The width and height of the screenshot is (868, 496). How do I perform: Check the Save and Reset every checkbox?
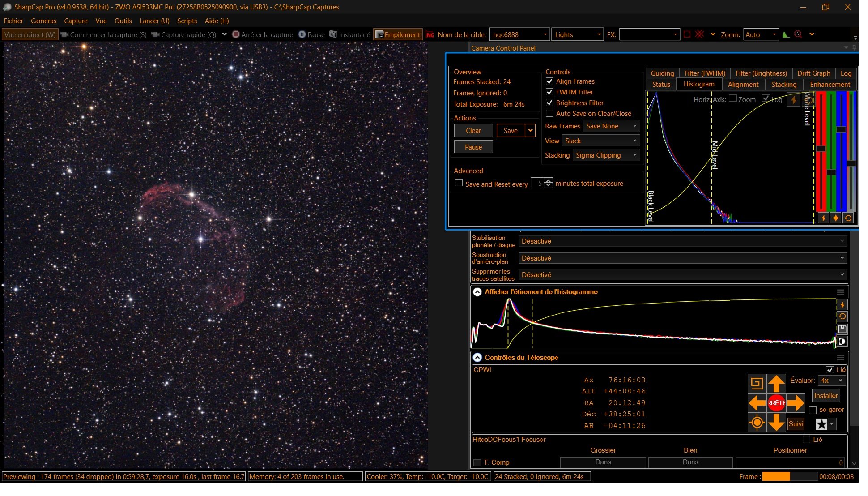click(459, 183)
